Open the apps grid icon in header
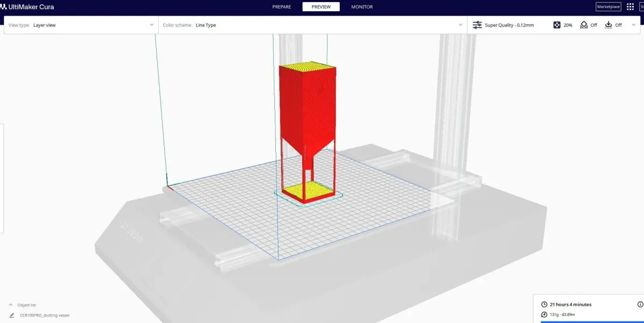 [630, 7]
